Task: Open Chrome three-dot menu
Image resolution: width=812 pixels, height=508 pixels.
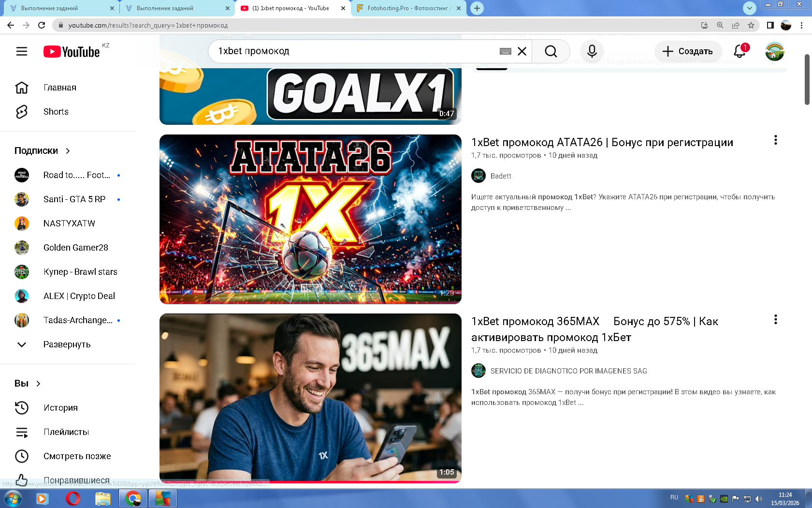Action: 802,25
